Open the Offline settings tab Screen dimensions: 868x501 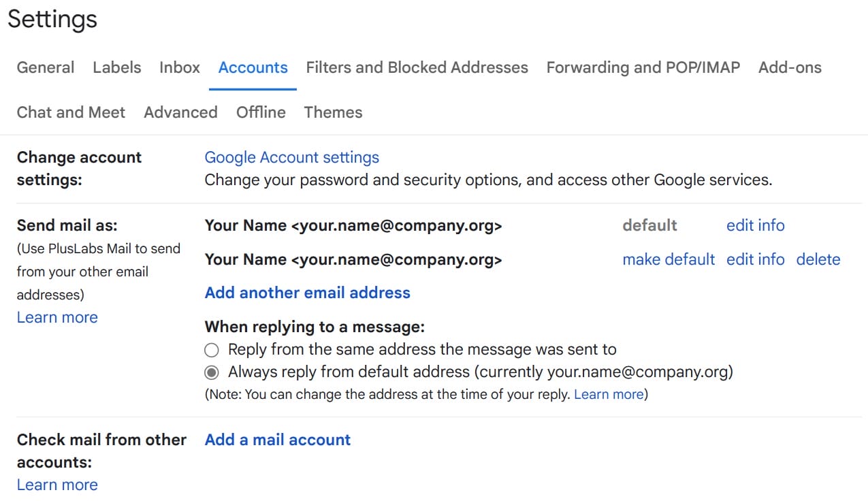261,112
